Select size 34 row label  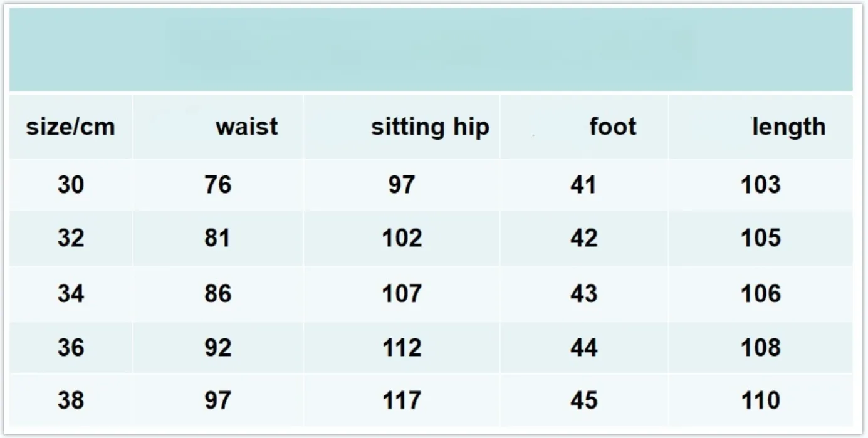click(70, 293)
